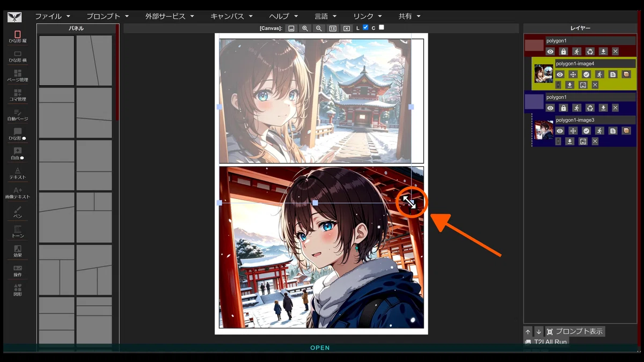The width and height of the screenshot is (644, 362).
Task: Select the blank single-panel template thumbnail
Action: [56, 60]
